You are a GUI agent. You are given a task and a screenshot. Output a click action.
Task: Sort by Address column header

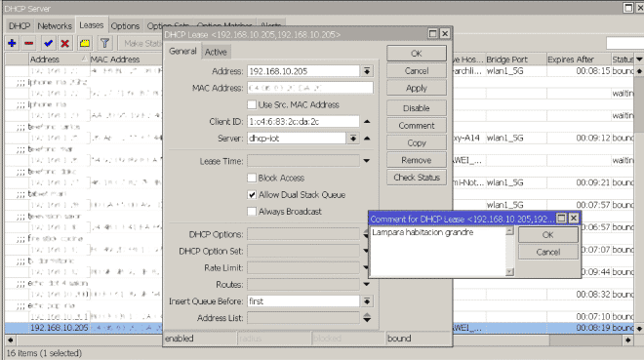(59, 60)
